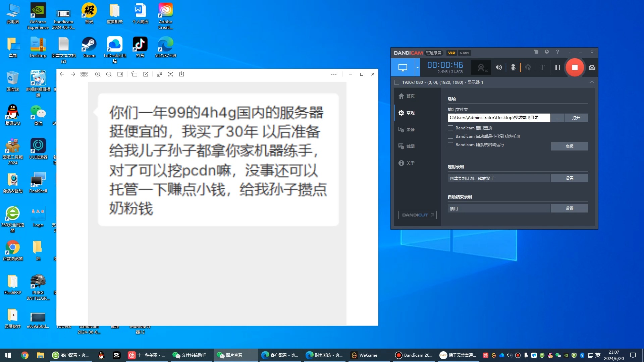Enable Bandicam 随系统自动运行 checkbox
Image resolution: width=644 pixels, height=362 pixels.
(x=451, y=144)
